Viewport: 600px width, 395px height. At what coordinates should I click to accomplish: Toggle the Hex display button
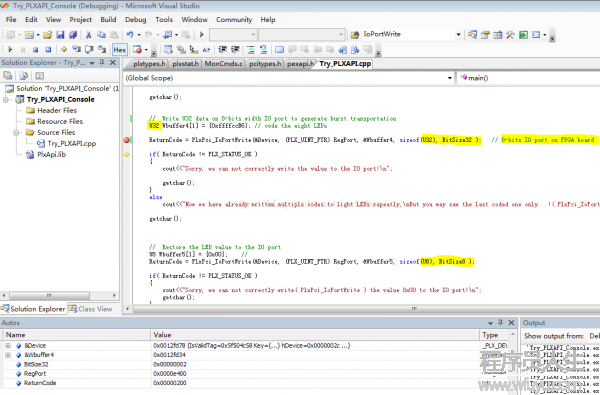click(120, 50)
